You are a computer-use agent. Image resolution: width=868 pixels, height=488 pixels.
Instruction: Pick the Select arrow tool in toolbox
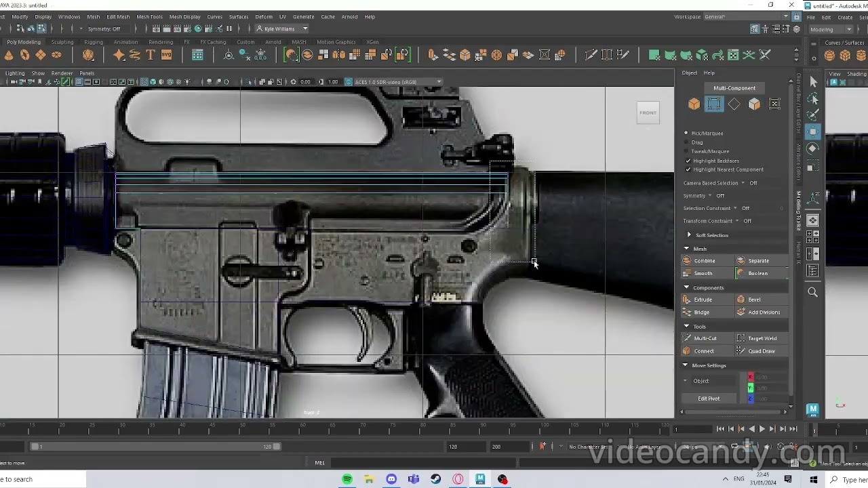coord(813,82)
